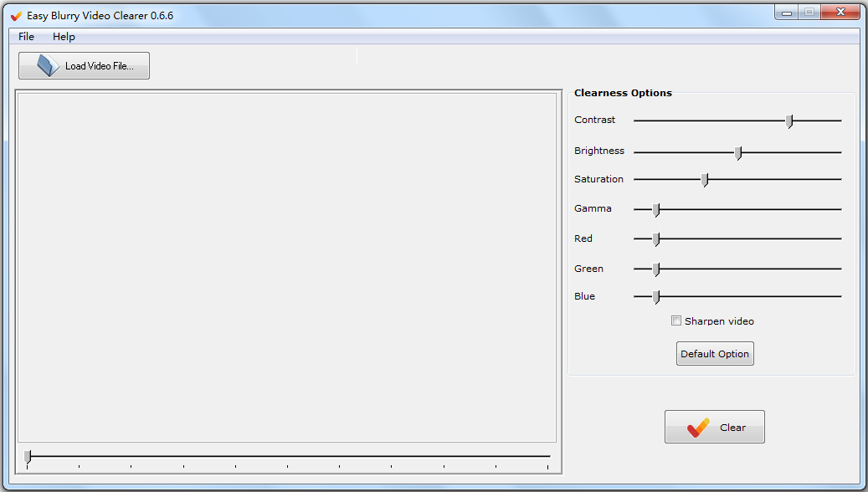
Task: Click the app icon in title bar
Action: point(16,16)
